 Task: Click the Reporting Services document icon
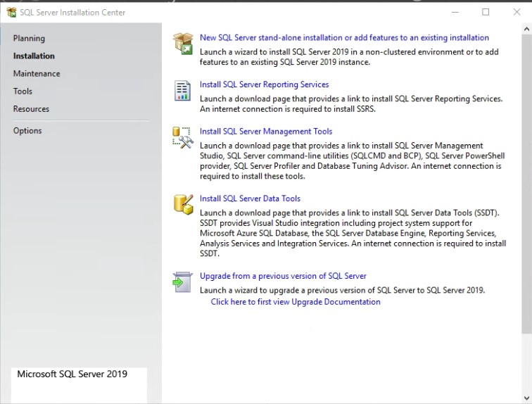click(x=183, y=90)
